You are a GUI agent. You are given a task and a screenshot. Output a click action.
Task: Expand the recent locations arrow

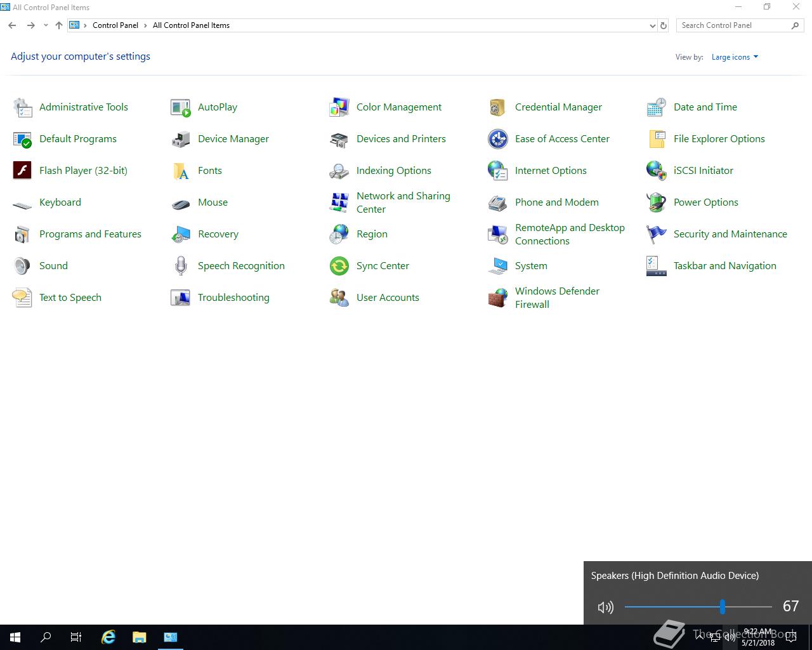coord(46,26)
